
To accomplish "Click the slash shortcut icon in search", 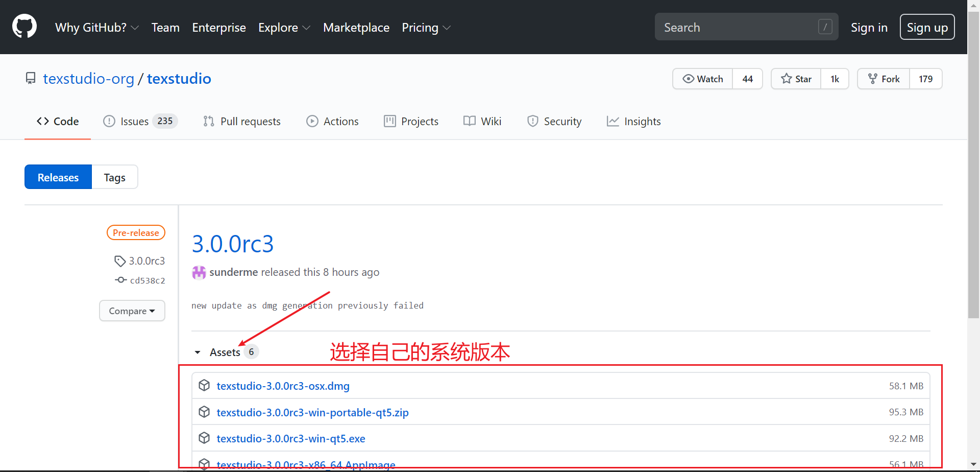I will 825,27.
